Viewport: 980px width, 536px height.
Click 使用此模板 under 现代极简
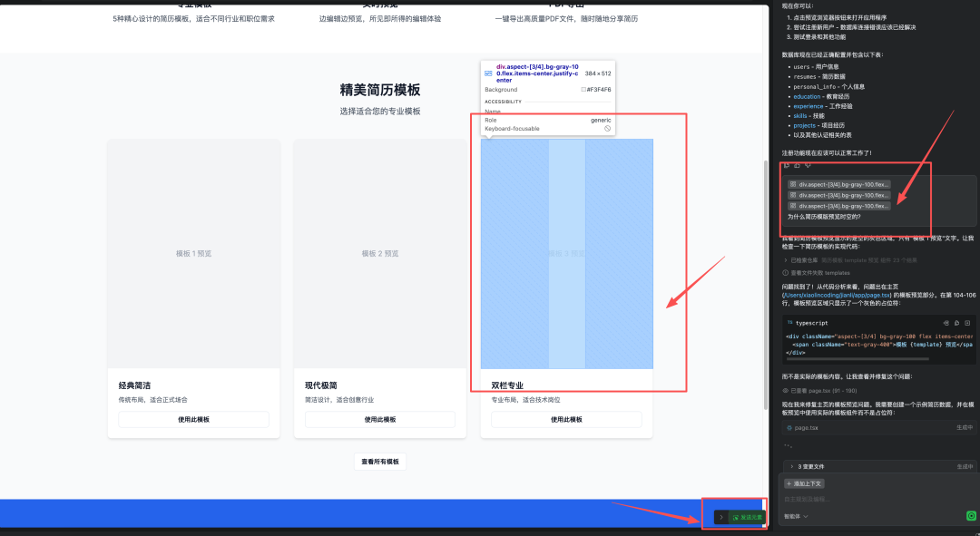pos(380,419)
